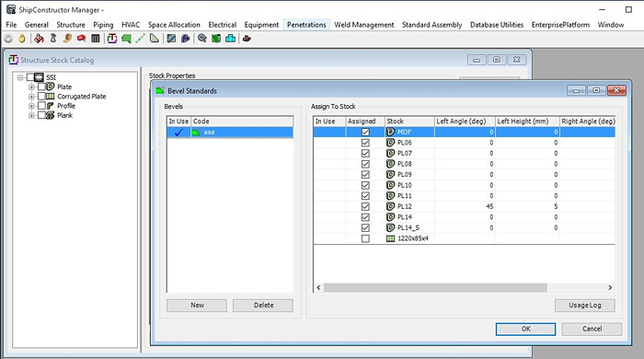This screenshot has width=644, height=359.
Task: Check Assigned checkbox for 1220x85x4
Action: pos(365,238)
